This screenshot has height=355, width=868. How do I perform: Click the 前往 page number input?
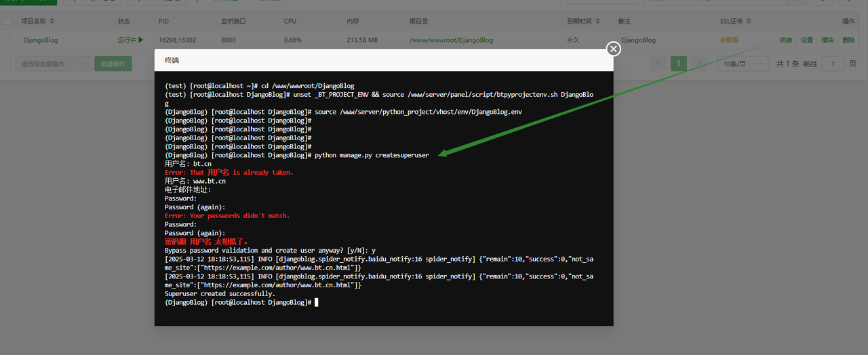(x=833, y=64)
